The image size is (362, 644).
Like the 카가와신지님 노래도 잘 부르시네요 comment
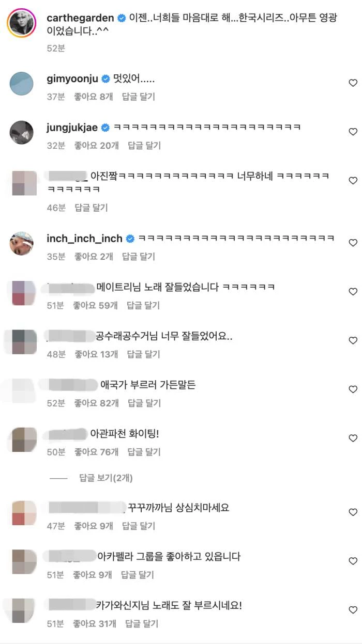[353, 610]
